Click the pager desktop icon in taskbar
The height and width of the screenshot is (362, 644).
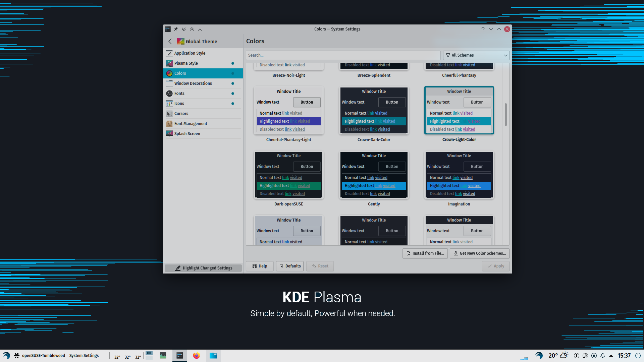pyautogui.click(x=149, y=355)
